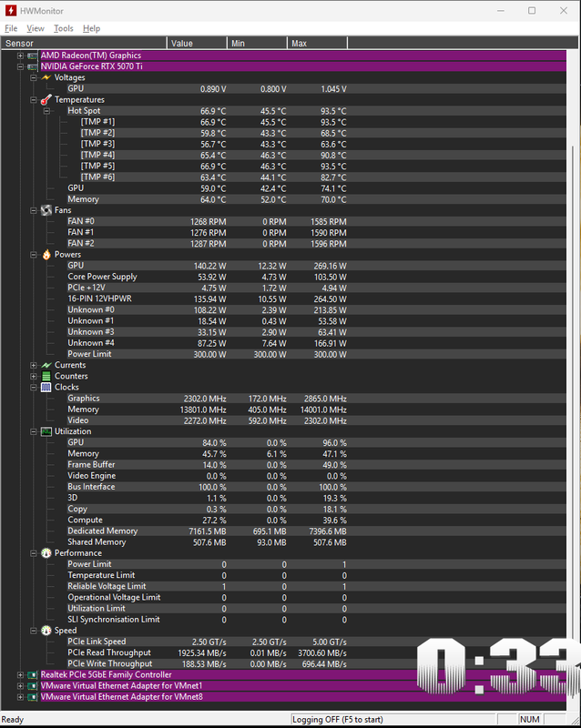
Task: Click the NVIDIA GeForce RTX 5070 Ti card icon
Action: click(x=33, y=66)
